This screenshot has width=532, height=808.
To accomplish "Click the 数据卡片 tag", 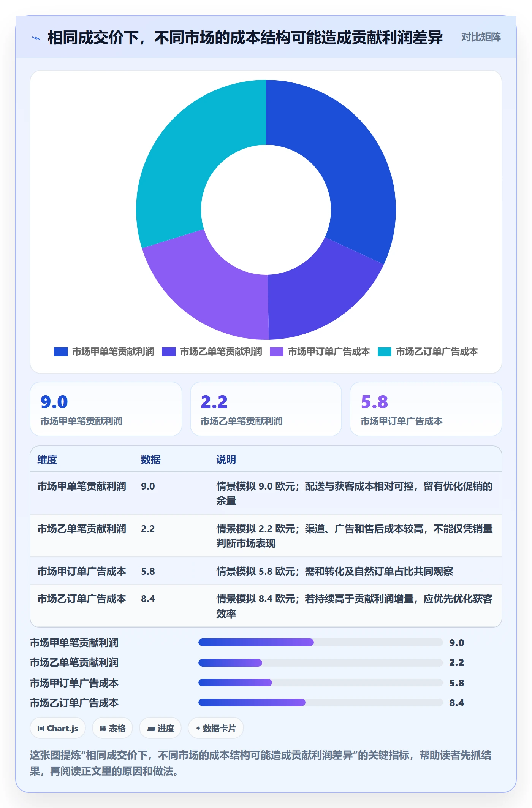I will tap(216, 728).
